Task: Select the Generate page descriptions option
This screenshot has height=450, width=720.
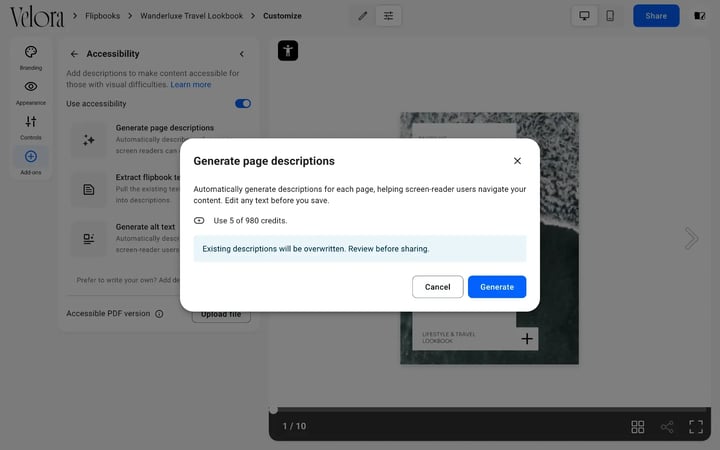Action: click(160, 139)
